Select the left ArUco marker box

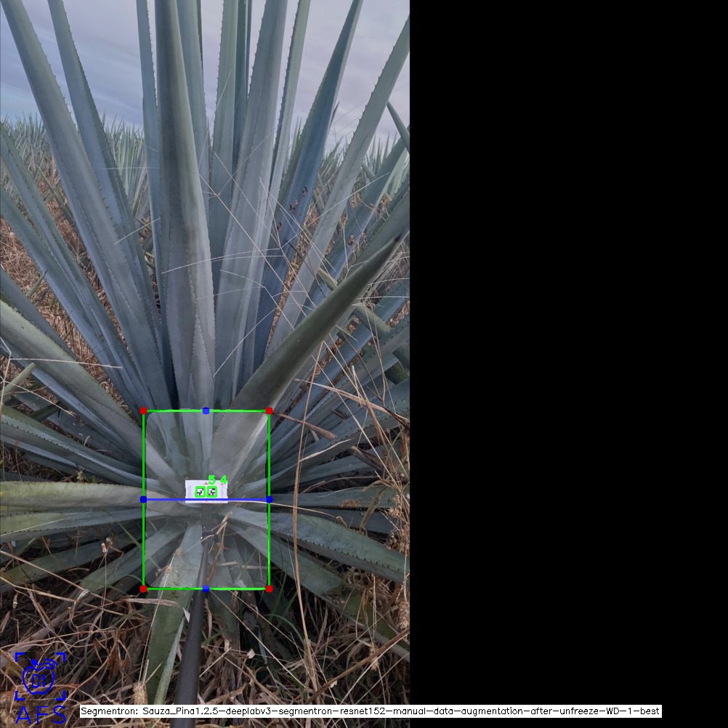click(x=201, y=492)
